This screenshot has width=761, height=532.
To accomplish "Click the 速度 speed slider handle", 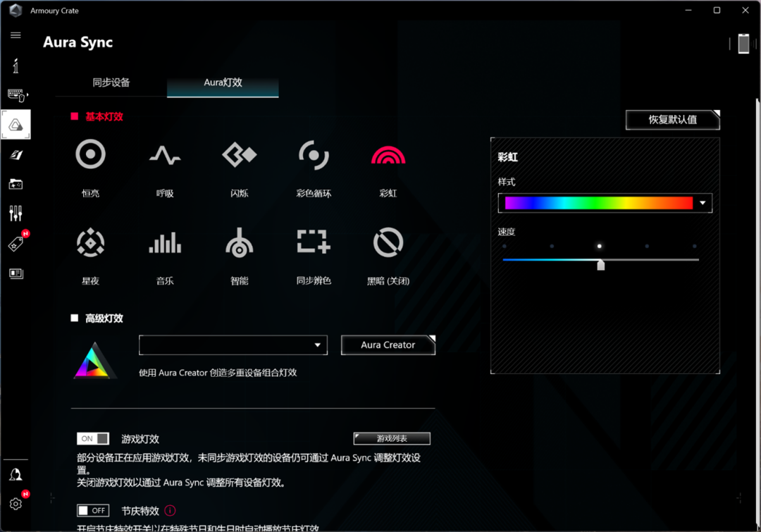I will pos(601,264).
